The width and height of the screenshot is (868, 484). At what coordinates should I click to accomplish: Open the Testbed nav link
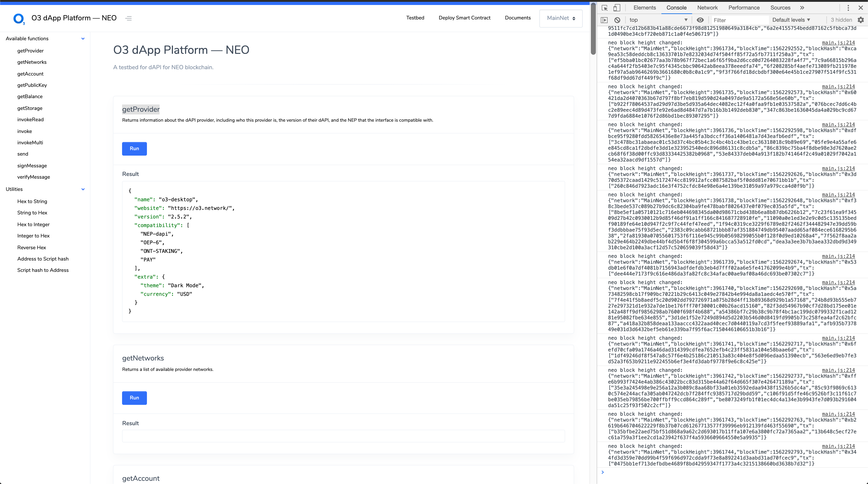click(415, 18)
